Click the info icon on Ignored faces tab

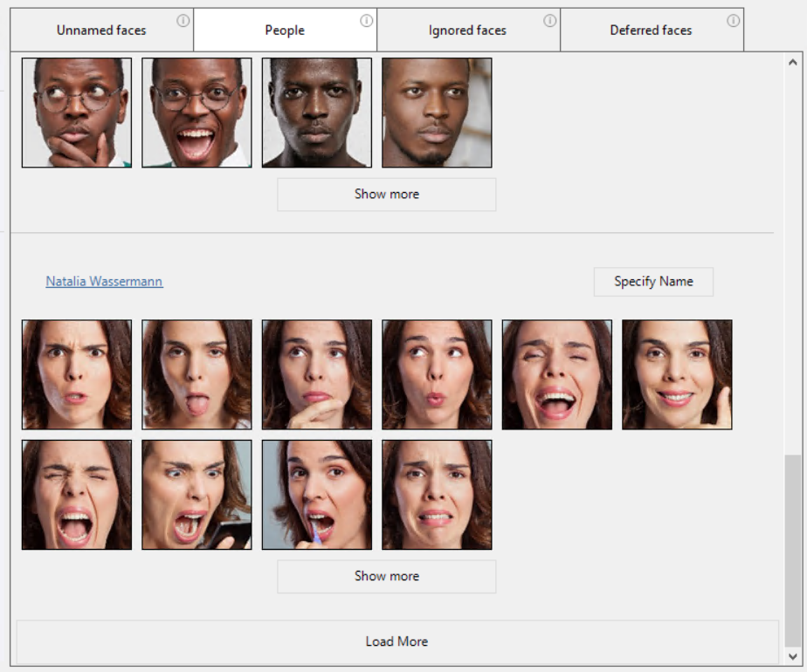(x=549, y=21)
